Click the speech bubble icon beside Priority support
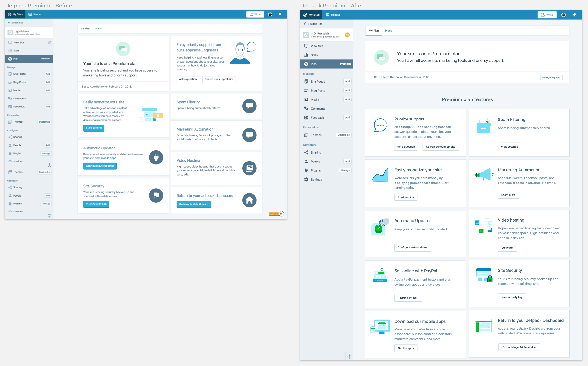Image resolution: width=588 pixels, height=366 pixels. coord(380,125)
